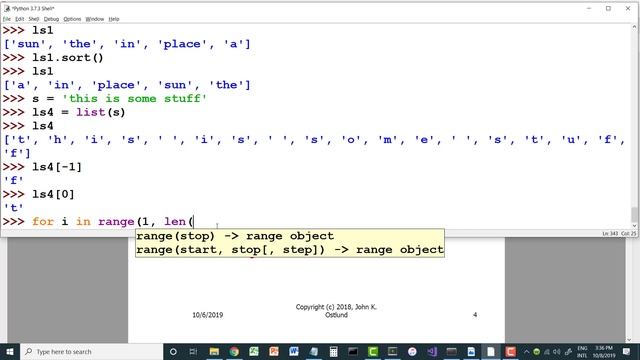Open the Help menu
Image resolution: width=640 pixels, height=360 pixels.
[x=114, y=19]
